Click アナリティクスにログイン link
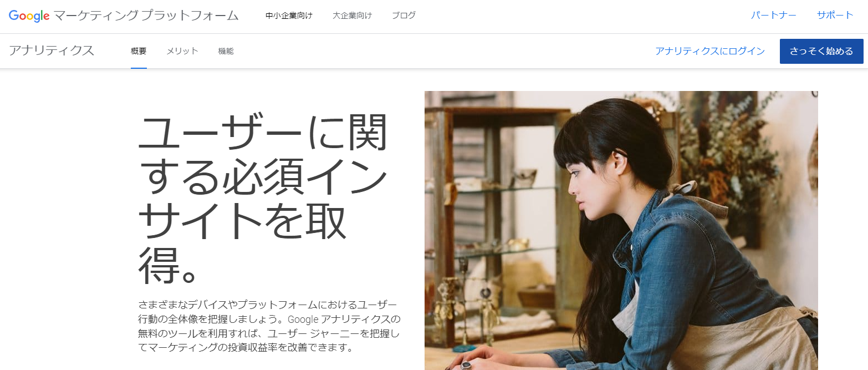 coord(710,51)
